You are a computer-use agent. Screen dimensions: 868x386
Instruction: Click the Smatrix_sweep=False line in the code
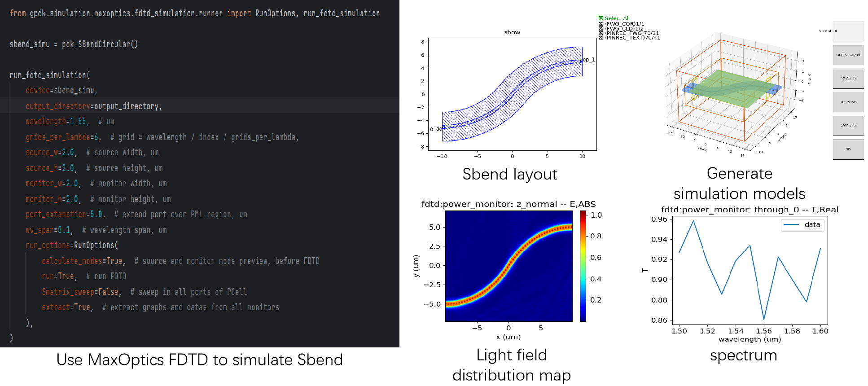tap(81, 292)
